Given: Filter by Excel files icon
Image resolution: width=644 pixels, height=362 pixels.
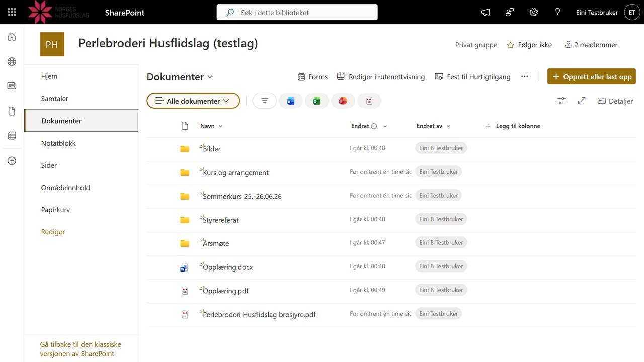Looking at the screenshot, I should click(x=317, y=101).
